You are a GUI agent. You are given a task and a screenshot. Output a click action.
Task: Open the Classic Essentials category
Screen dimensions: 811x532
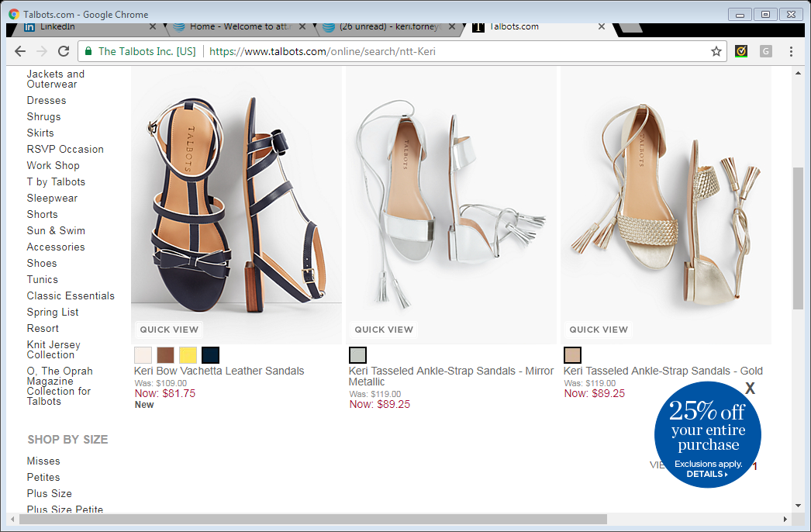71,296
